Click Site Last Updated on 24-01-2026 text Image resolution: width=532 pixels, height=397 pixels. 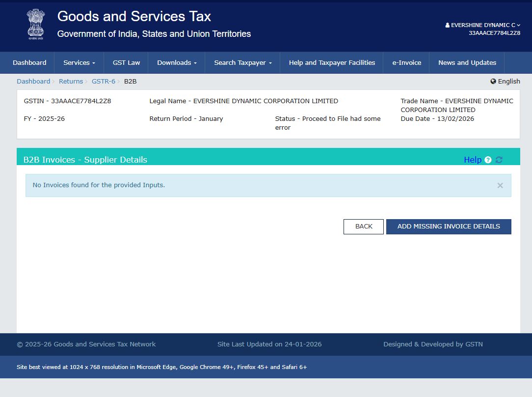click(x=269, y=344)
